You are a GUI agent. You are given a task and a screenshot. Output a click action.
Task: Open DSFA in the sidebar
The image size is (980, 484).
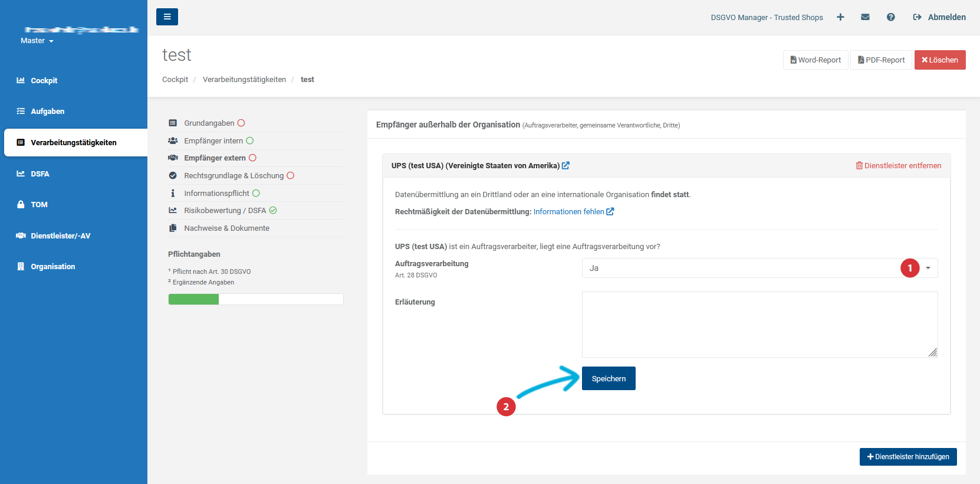click(40, 174)
